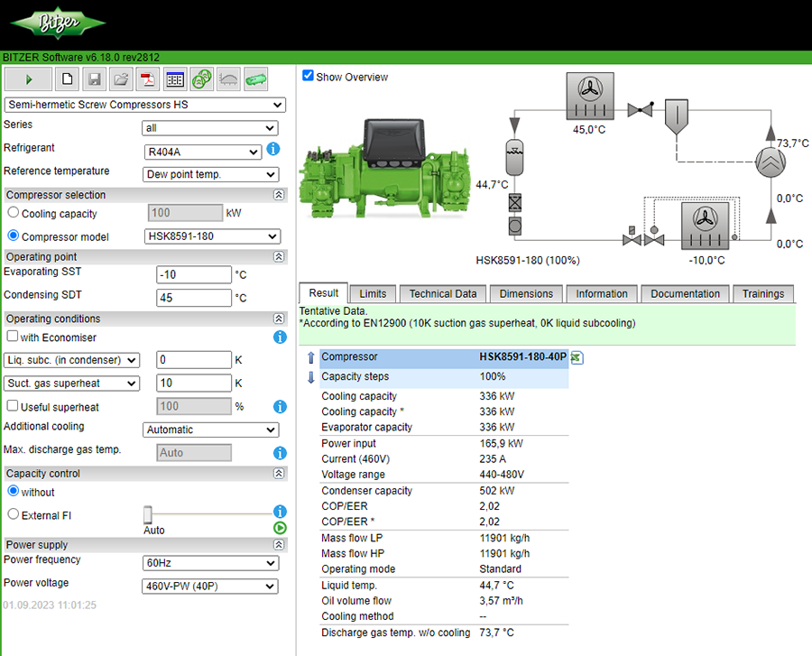Open Max. discharge gas temp. info icon
The image size is (812, 656).
tap(280, 453)
